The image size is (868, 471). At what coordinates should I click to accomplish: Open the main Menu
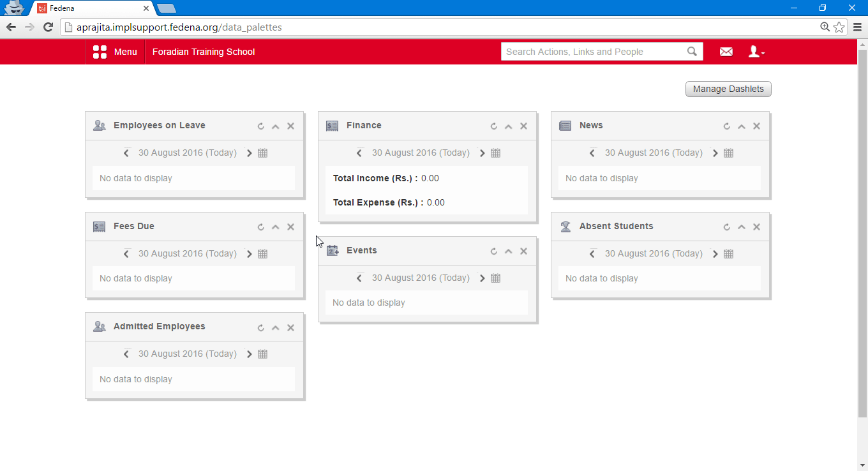coord(115,52)
